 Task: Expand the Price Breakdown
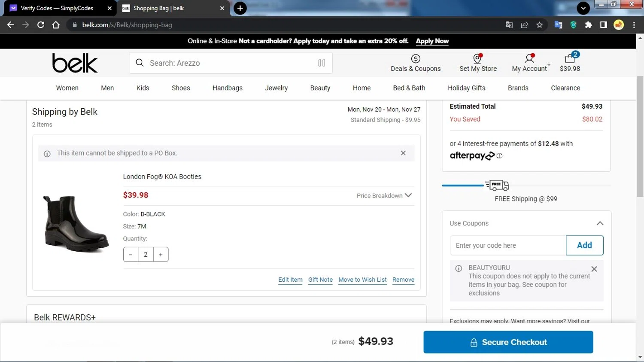click(384, 195)
